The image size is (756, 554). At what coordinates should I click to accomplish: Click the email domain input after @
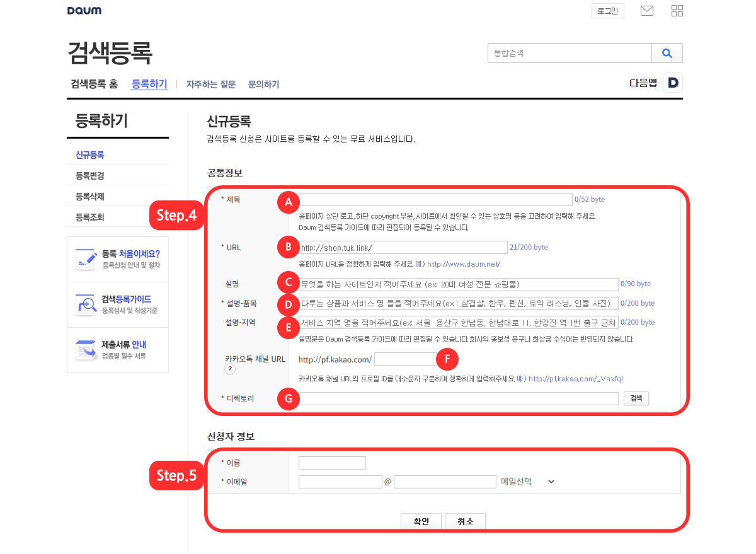[x=445, y=482]
